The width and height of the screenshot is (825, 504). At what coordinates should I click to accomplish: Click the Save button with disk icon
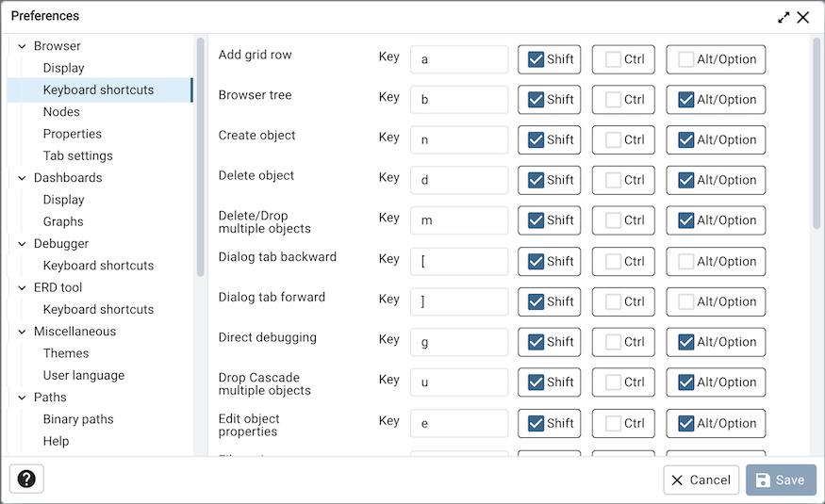[x=781, y=480]
